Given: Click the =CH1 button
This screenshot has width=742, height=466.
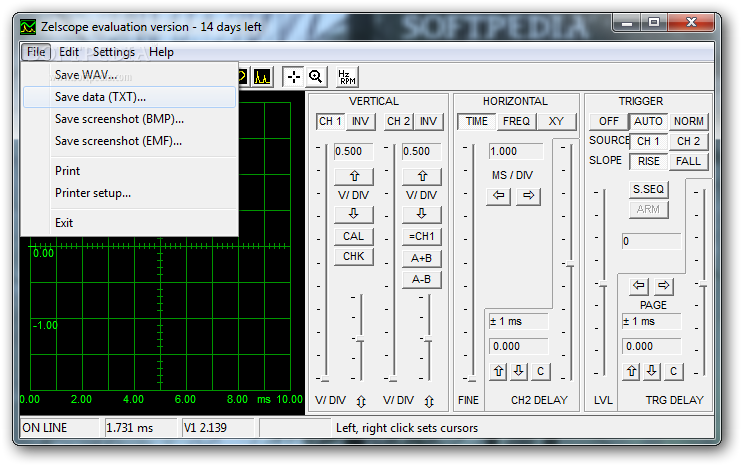Looking at the screenshot, I should [x=422, y=236].
